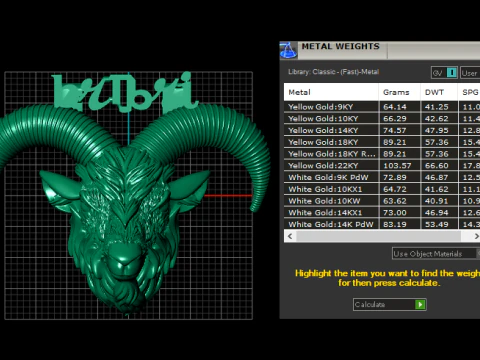The height and width of the screenshot is (360, 480).
Task: Click the table's right scroll arrow
Action: coord(476,236)
